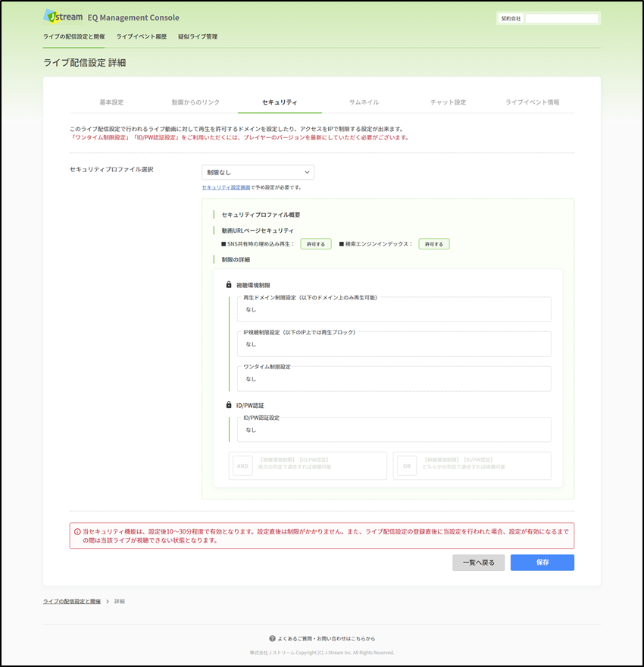This screenshot has height=667, width=644.
Task: Switch to the チャット設定 tab
Action: pyautogui.click(x=448, y=102)
